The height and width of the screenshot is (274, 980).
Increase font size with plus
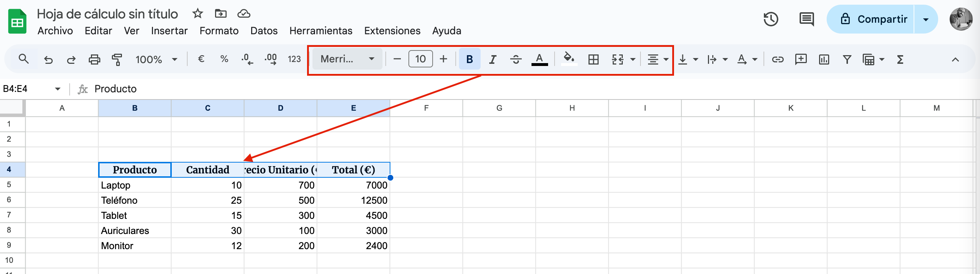click(443, 59)
